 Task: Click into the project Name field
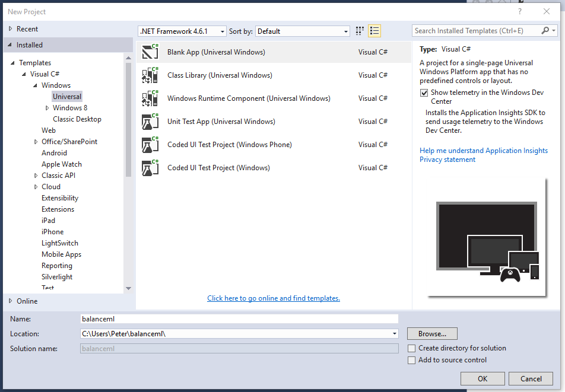239,319
